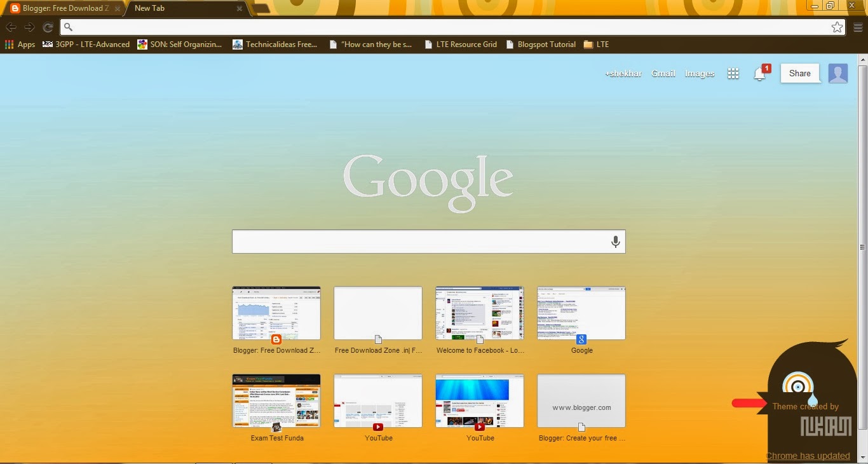
Task: Open the Blogspot Tutorial bookmark
Action: click(541, 44)
